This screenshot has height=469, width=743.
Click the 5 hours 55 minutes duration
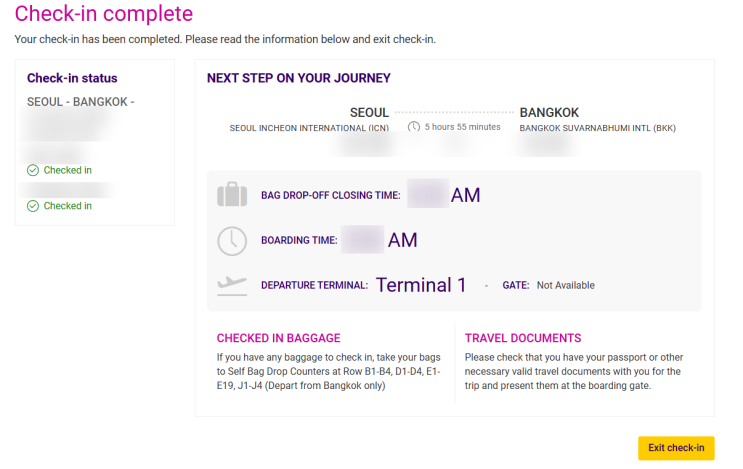tap(462, 127)
